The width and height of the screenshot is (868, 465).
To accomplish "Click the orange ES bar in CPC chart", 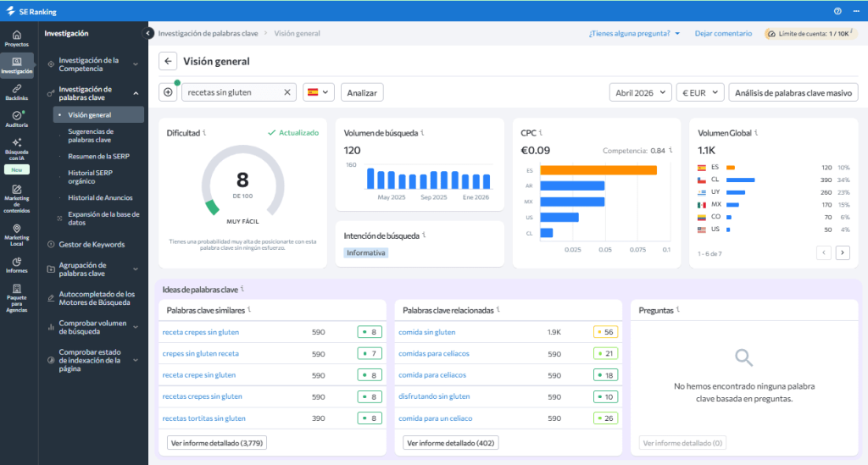I will click(x=598, y=170).
